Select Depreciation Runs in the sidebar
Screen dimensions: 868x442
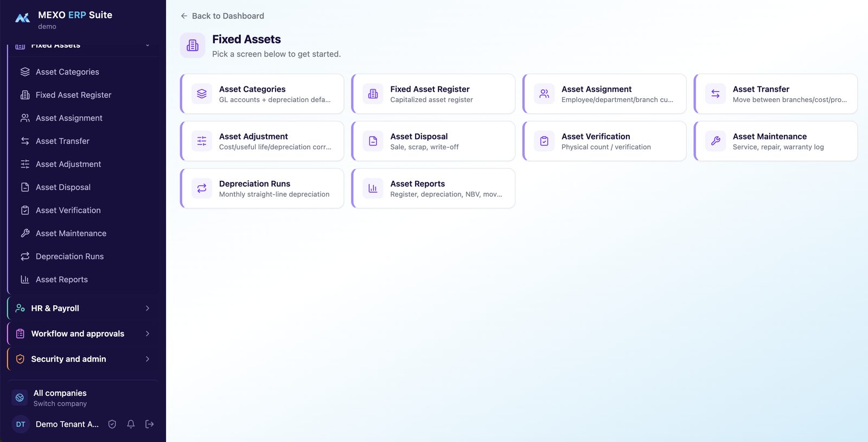tap(69, 256)
